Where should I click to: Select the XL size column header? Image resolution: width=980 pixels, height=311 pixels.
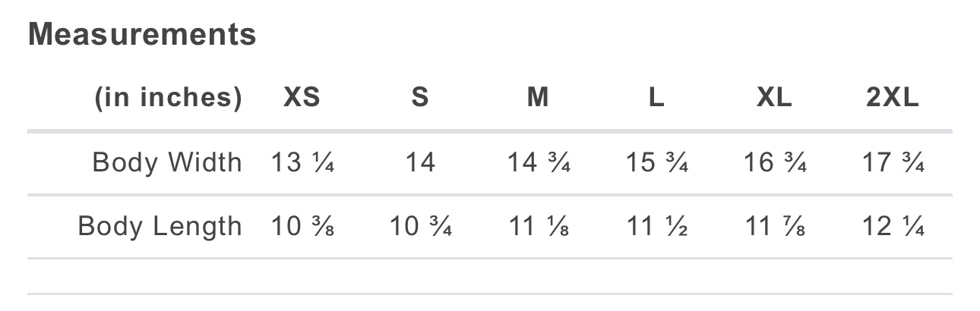point(774,98)
